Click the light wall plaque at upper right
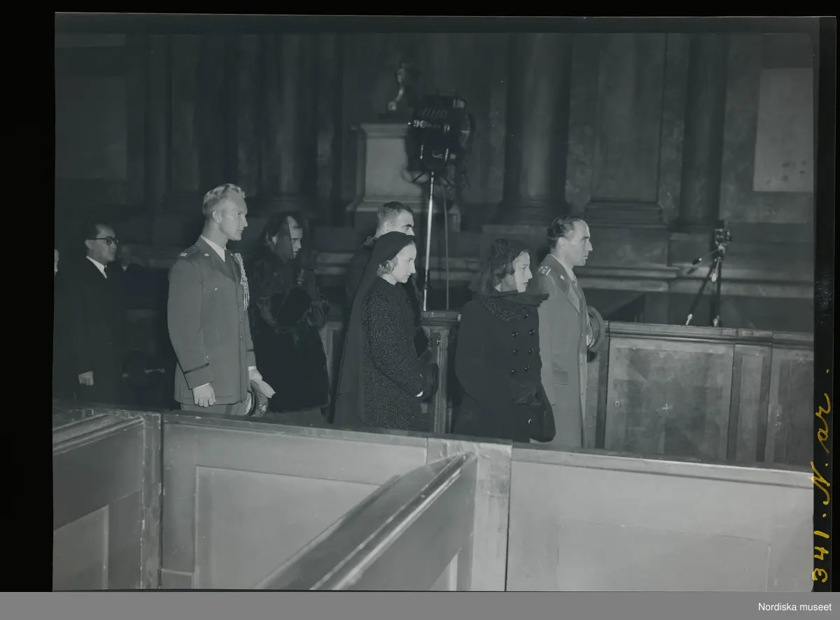Image resolution: width=840 pixels, height=620 pixels. (783, 129)
